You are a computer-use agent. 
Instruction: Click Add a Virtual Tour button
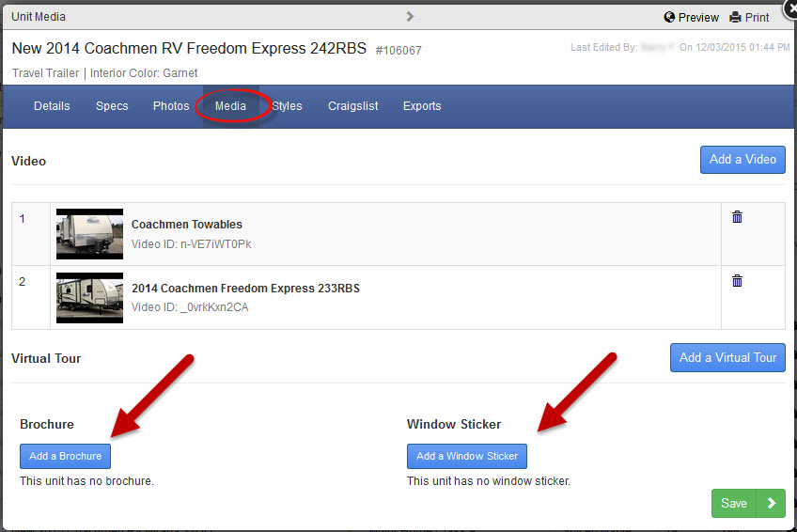(x=727, y=357)
